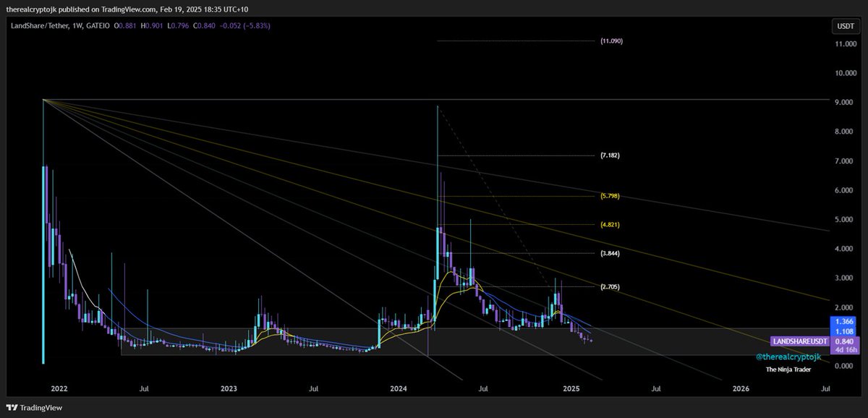Click the 2025 time axis label

571,388
